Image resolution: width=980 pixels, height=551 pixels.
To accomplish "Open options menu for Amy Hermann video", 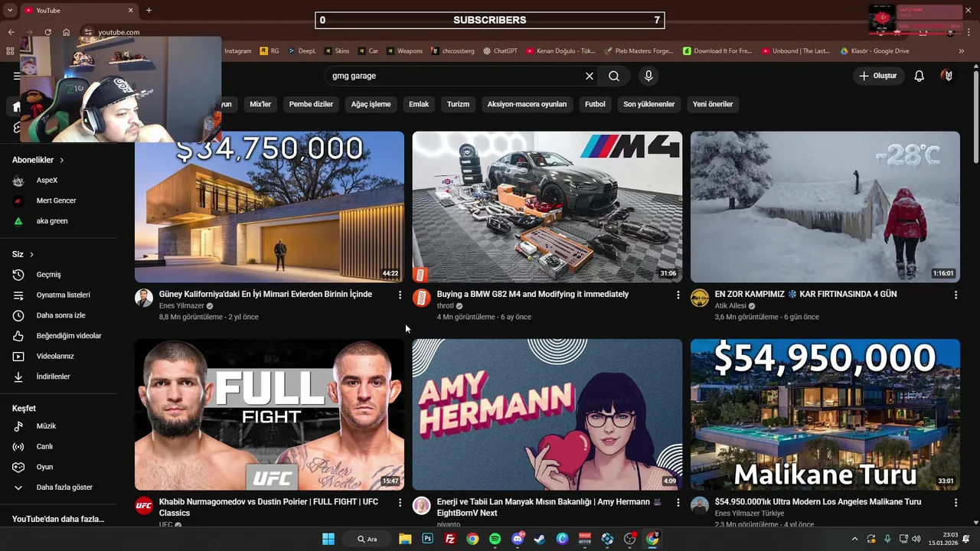I will click(678, 503).
